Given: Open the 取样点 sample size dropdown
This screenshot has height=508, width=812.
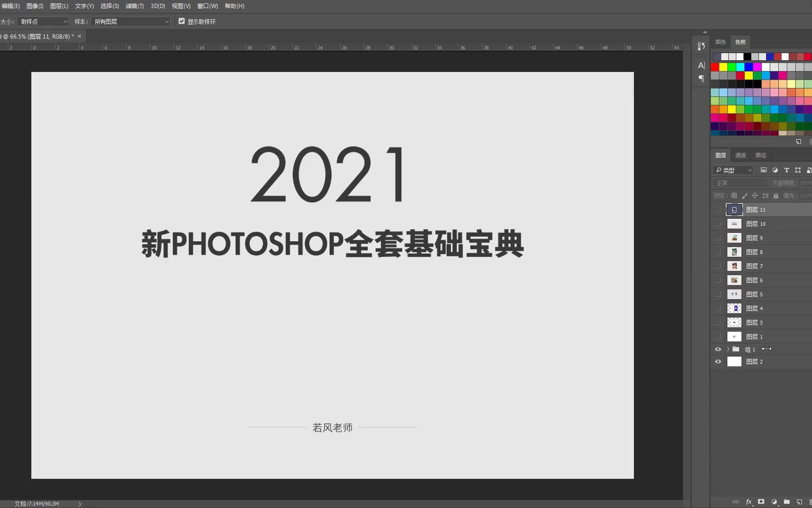Looking at the screenshot, I should 43,22.
